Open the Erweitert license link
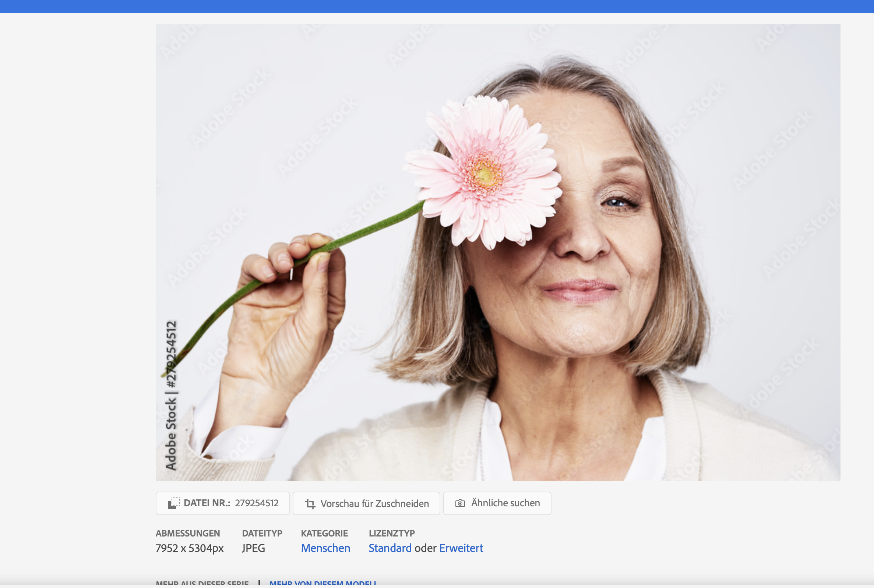Image resolution: width=874 pixels, height=588 pixels. pyautogui.click(x=461, y=548)
